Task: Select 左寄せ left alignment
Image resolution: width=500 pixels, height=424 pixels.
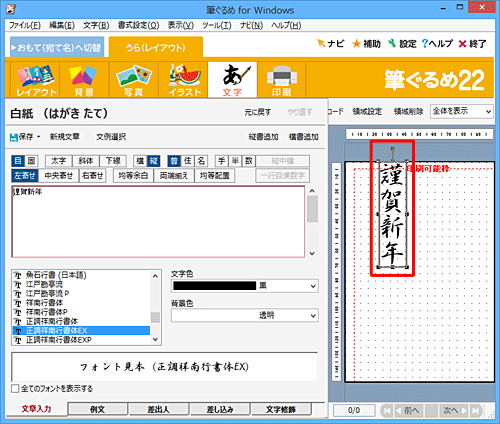Action: (x=25, y=176)
